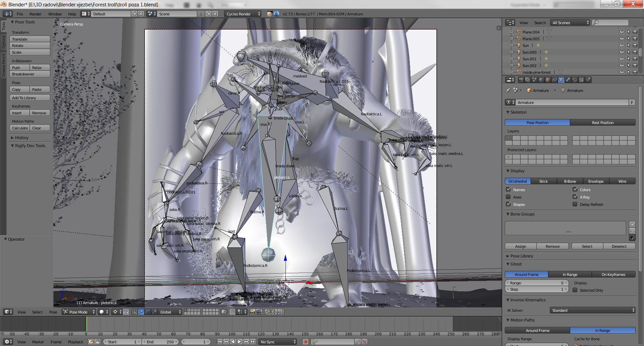644x346 pixels.
Task: Open Bone Constraints properties tab
Action: coord(575,80)
